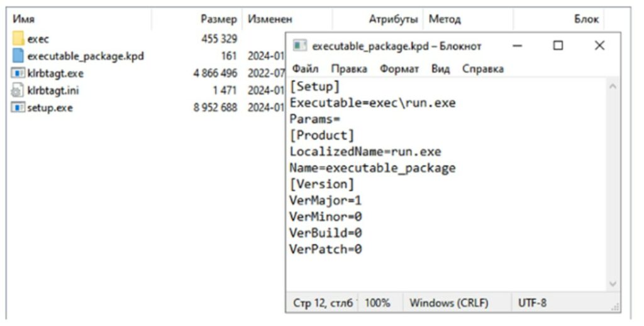Screen dimensions: 644x326
Task: Click the setup.exe application icon
Action: pos(18,107)
